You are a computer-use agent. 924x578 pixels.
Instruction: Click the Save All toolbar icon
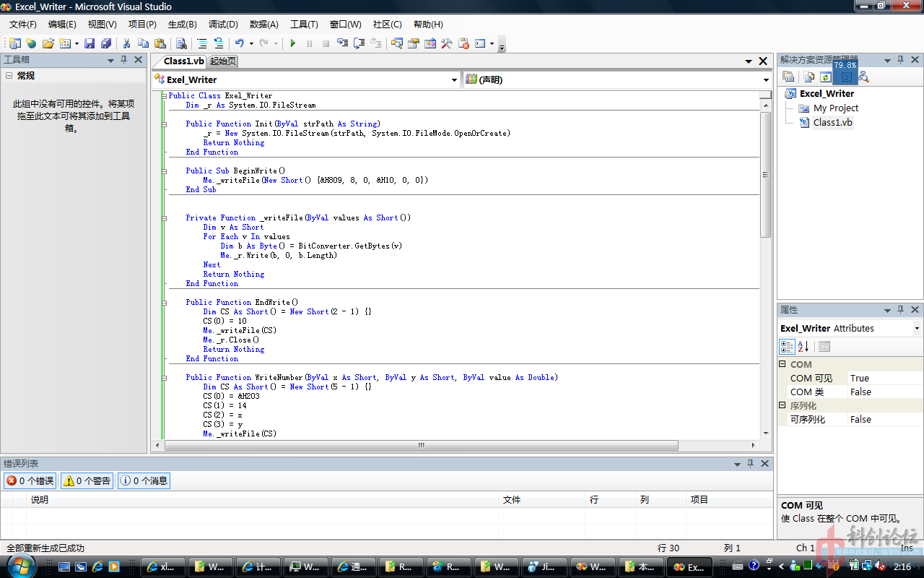[x=106, y=43]
